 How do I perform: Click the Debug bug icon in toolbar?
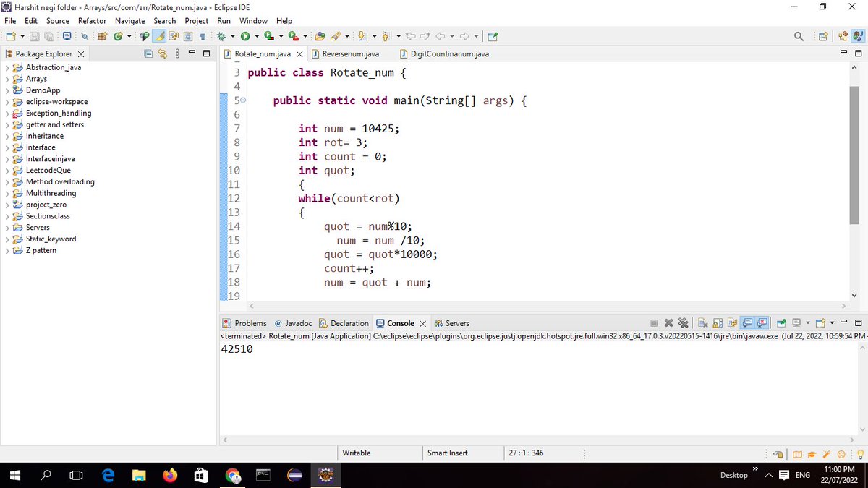coord(221,36)
